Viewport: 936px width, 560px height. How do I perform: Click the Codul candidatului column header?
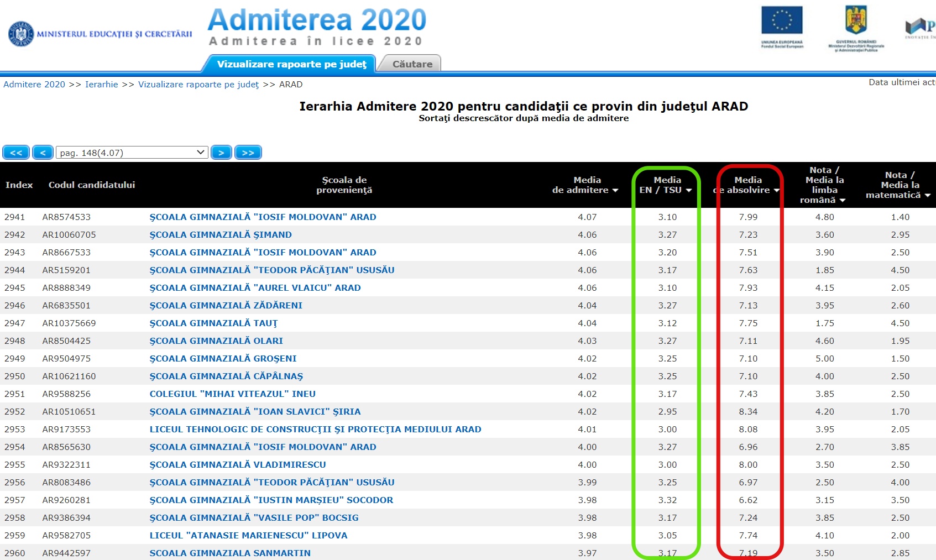92,185
